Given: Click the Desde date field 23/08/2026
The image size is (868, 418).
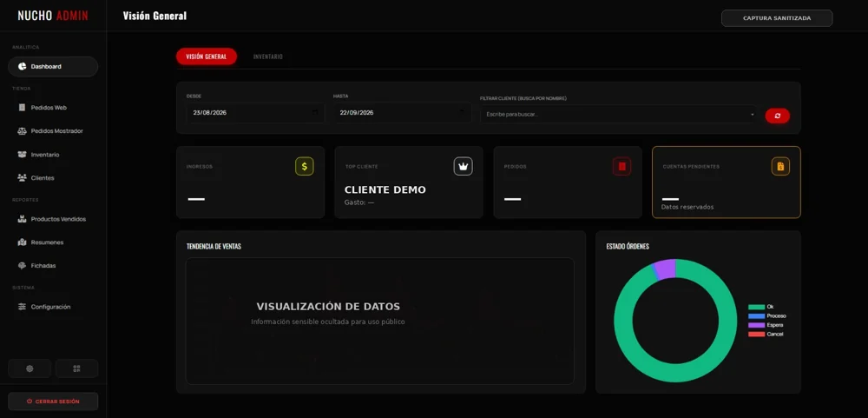Looking at the screenshot, I should pyautogui.click(x=255, y=113).
